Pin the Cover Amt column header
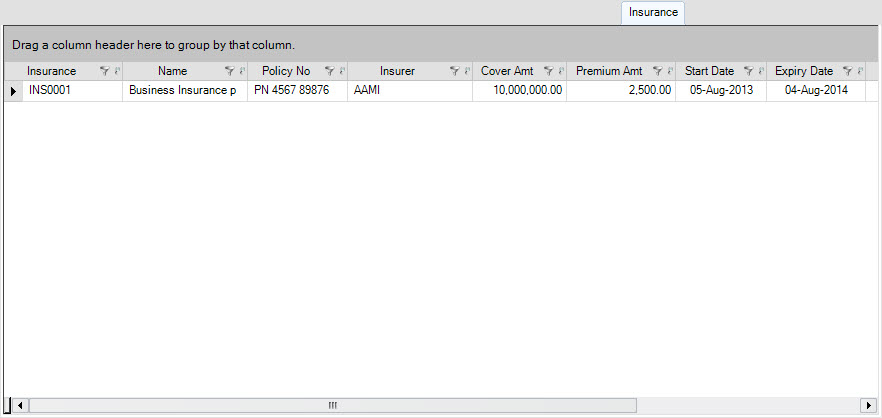882x418 pixels. [x=561, y=71]
